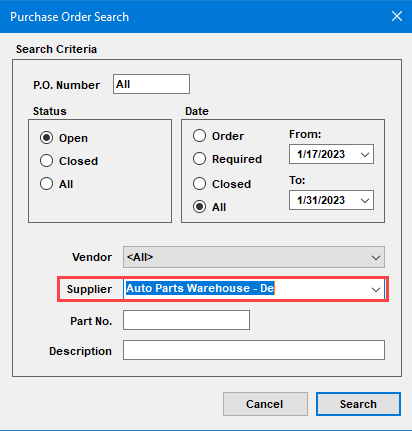Select the Required date option
This screenshot has height=431, width=412.
tap(199, 159)
